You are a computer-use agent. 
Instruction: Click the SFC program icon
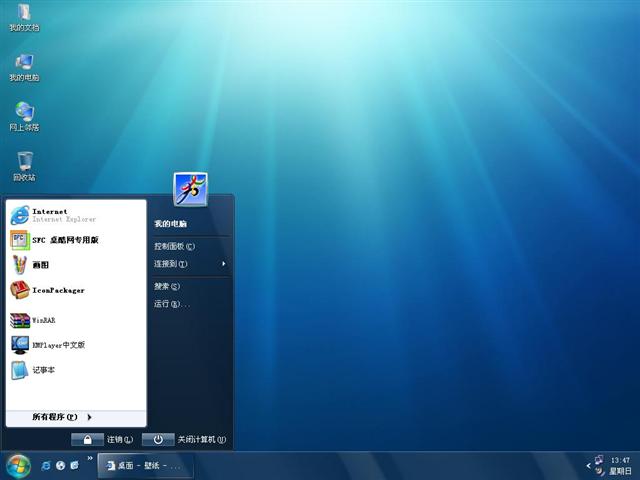click(x=20, y=240)
